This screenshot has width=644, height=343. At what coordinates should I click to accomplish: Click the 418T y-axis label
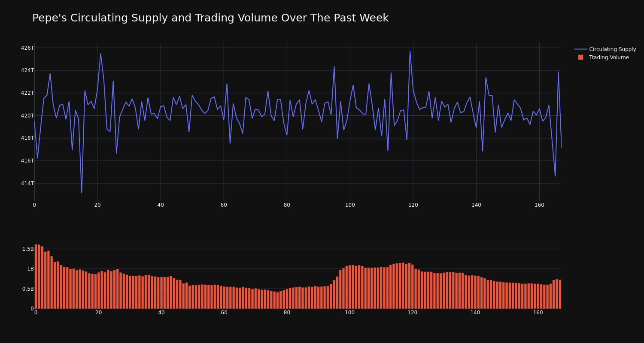point(27,138)
